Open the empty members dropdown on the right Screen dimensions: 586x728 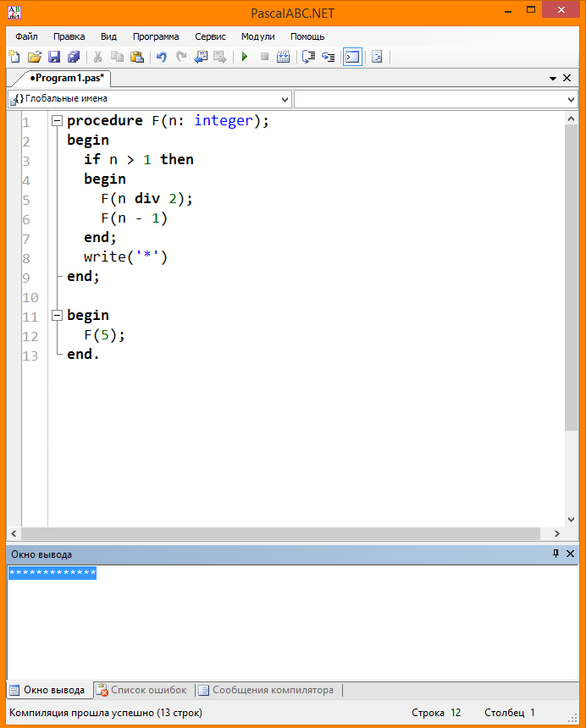pos(435,99)
